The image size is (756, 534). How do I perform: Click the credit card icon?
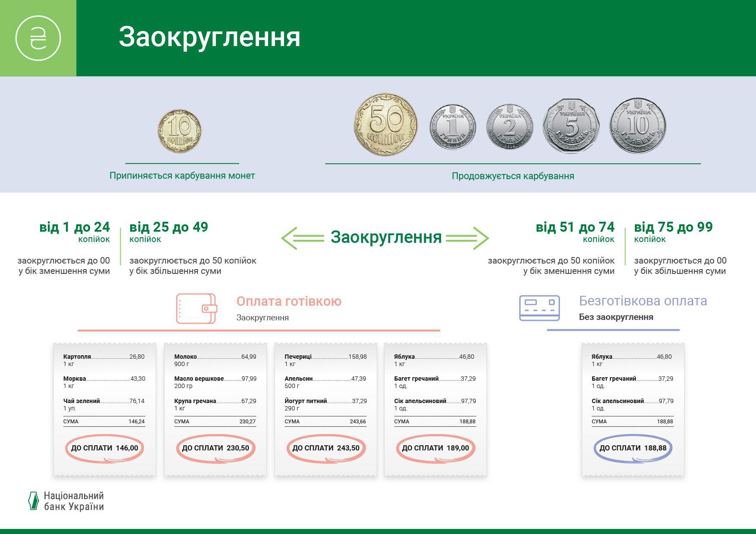click(539, 308)
